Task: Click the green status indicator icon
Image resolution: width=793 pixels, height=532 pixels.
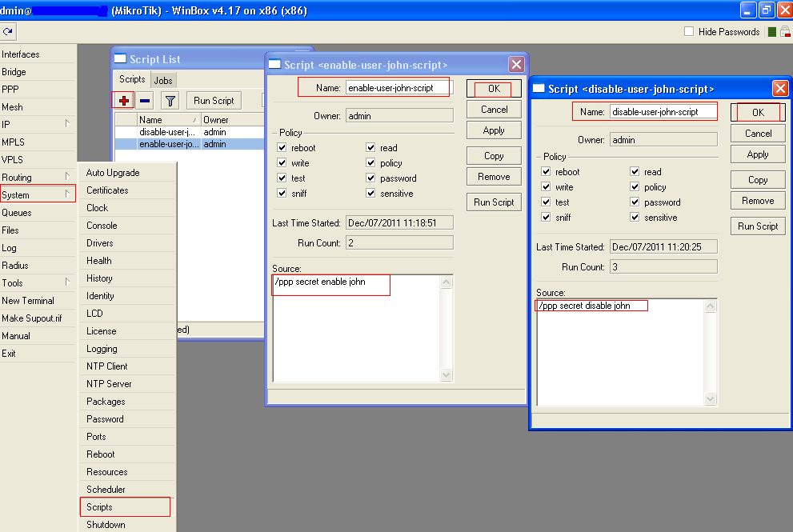Action: pyautogui.click(x=771, y=32)
